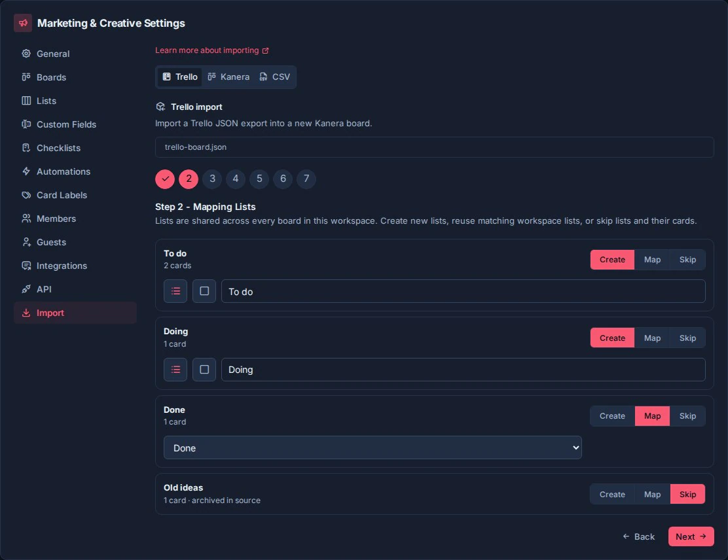Go to completed step 1 checkmark
This screenshot has height=560, width=728.
click(165, 179)
